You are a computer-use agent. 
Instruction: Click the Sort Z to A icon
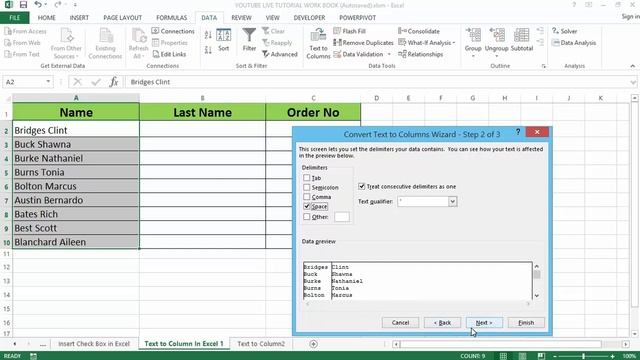[208, 50]
